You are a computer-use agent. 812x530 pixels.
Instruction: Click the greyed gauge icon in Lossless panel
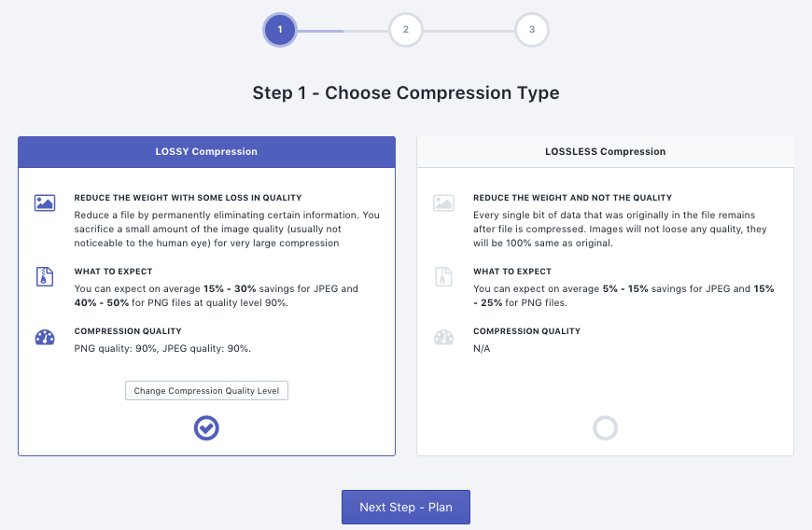[444, 338]
